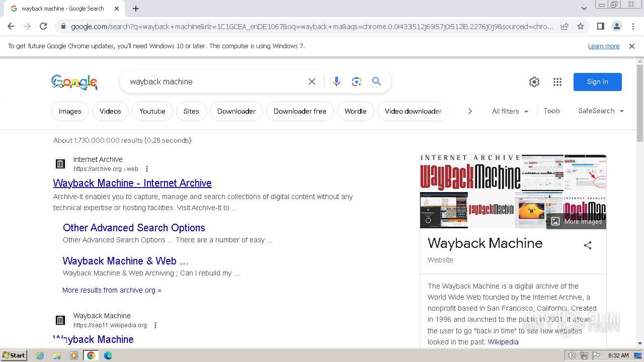Open the Google apps grid
Screen dimensions: 644x362
[x=557, y=82]
